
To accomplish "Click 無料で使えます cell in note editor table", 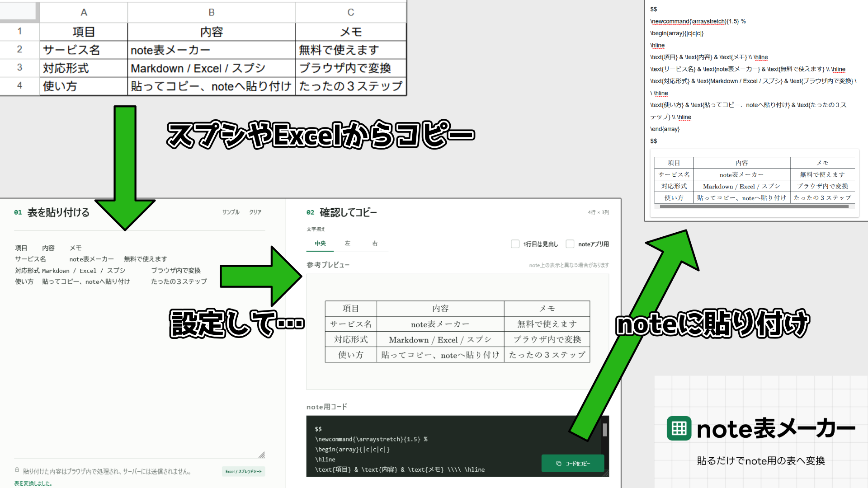I will click(822, 174).
